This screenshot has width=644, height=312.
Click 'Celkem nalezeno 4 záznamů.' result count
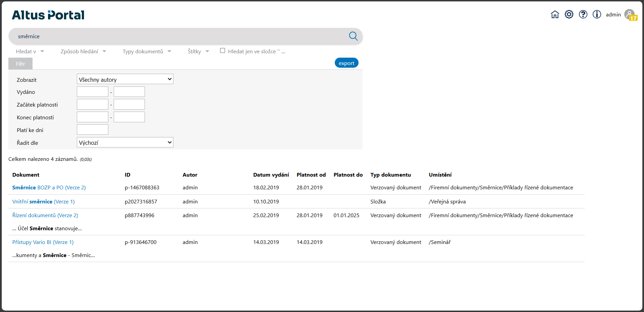(x=43, y=159)
